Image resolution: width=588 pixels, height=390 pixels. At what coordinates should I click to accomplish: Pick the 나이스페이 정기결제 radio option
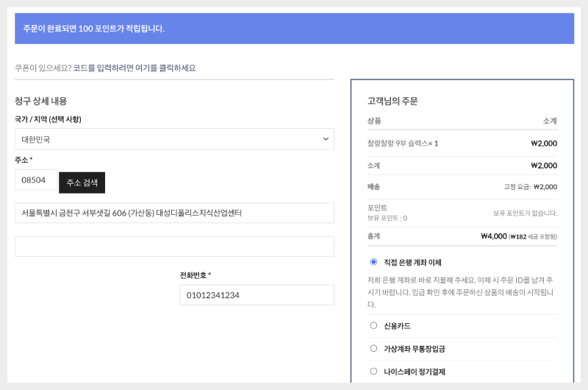click(373, 372)
